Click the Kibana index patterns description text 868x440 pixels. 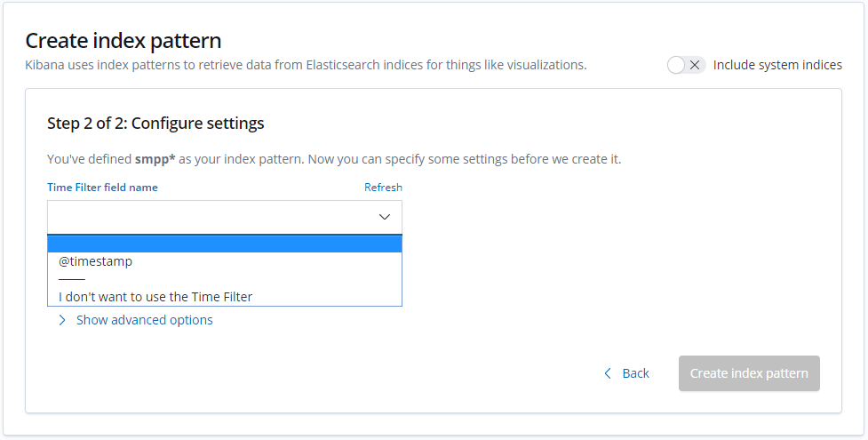pos(306,65)
